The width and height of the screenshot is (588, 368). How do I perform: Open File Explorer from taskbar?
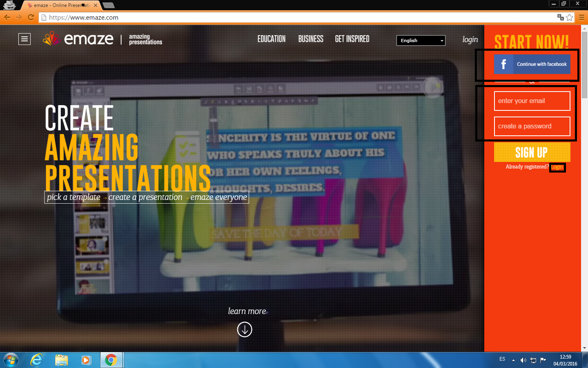coord(62,360)
